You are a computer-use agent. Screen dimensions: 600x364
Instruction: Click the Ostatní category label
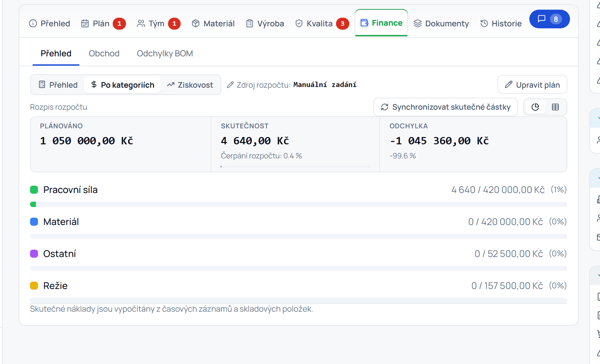click(x=60, y=254)
